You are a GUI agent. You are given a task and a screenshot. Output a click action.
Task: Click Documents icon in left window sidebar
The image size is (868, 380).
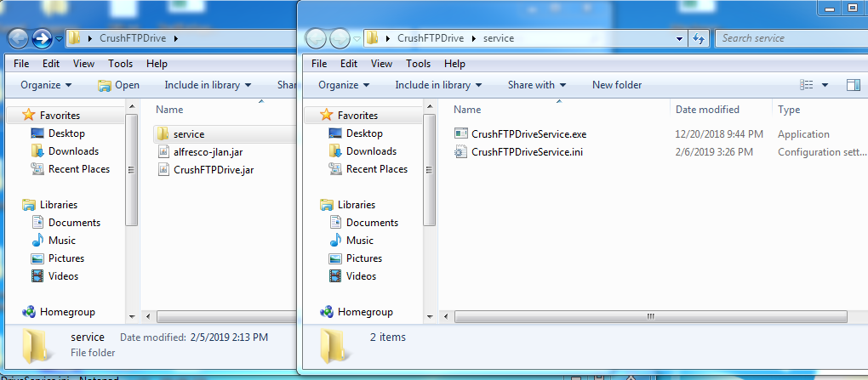(x=37, y=223)
